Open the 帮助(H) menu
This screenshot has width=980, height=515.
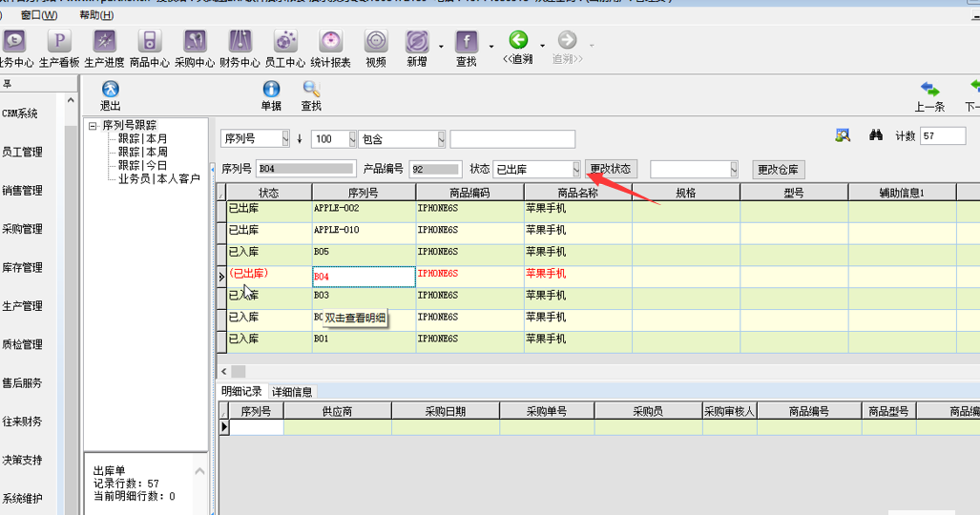tap(96, 15)
